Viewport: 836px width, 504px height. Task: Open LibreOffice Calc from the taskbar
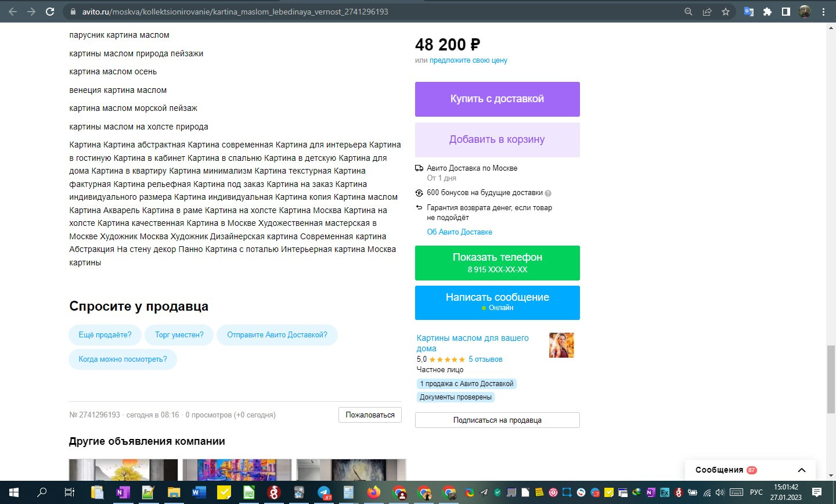pos(248,492)
